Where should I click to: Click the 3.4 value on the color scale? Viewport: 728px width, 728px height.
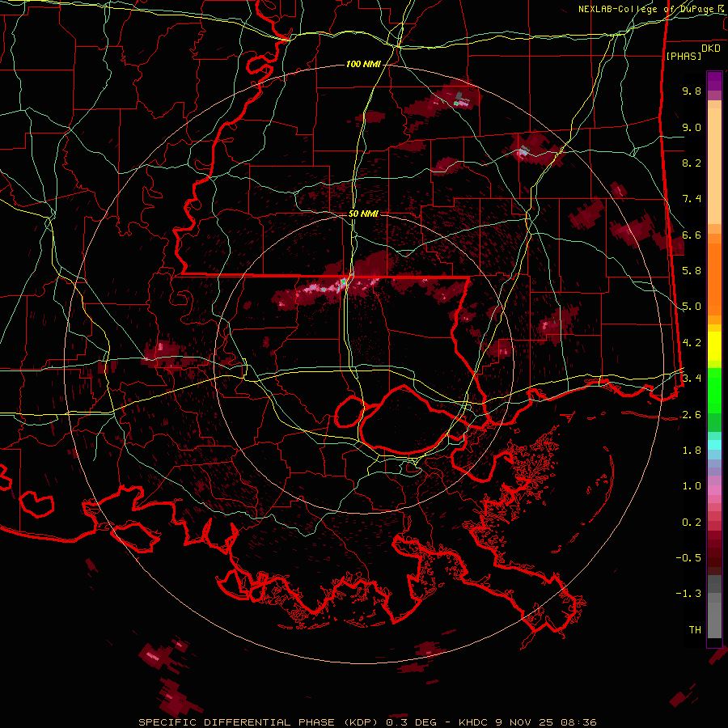pos(692,378)
